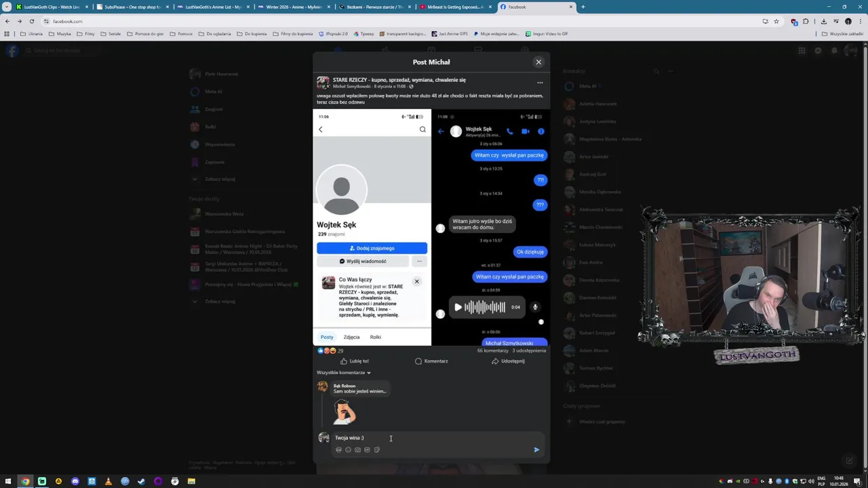Image resolution: width=868 pixels, height=488 pixels.
Task: Click the Lubię to! like button
Action: click(x=354, y=361)
